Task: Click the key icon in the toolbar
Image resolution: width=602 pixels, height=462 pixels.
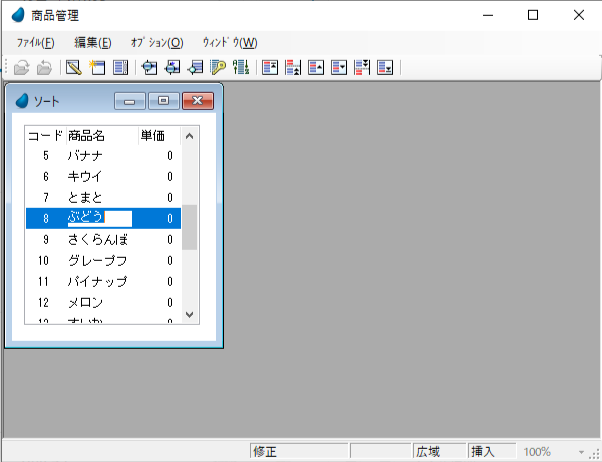Action: point(218,68)
